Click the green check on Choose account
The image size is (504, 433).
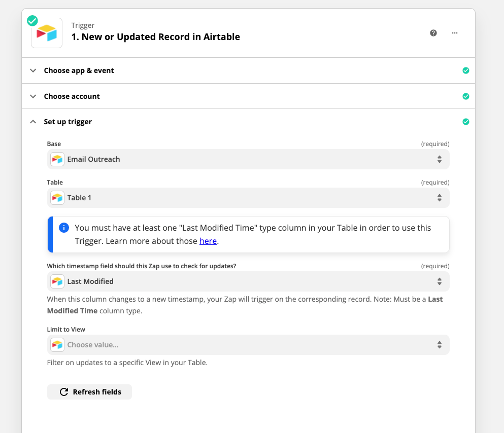coord(466,96)
